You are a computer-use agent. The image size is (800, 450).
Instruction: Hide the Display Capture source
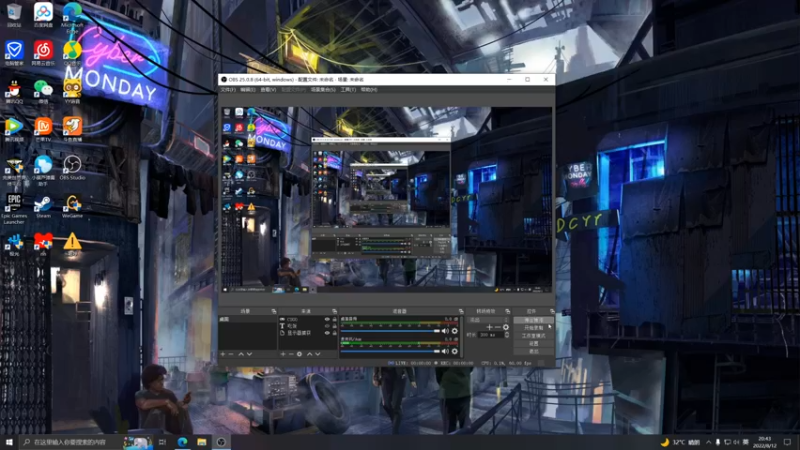click(327, 333)
